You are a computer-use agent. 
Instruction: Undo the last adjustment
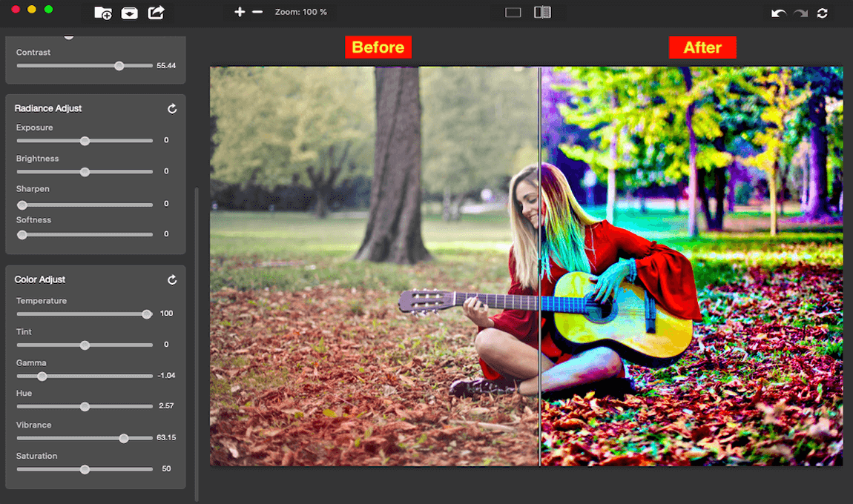(x=779, y=13)
